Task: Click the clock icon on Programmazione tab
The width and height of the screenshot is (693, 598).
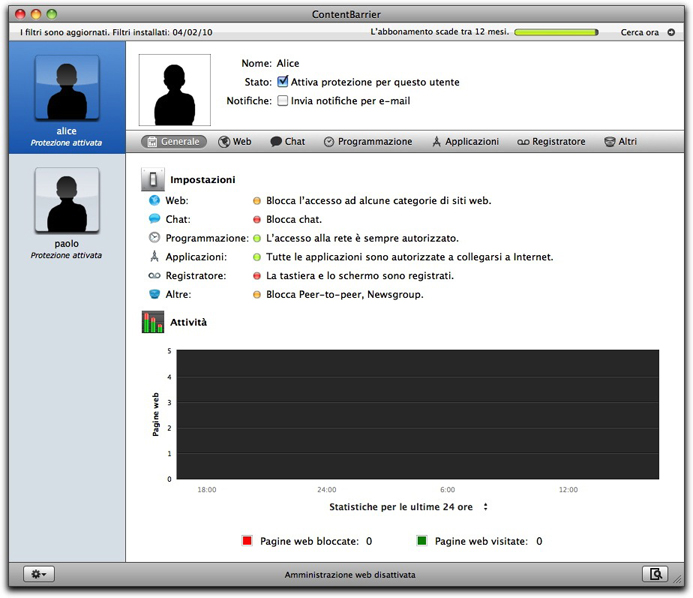Action: pyautogui.click(x=329, y=142)
